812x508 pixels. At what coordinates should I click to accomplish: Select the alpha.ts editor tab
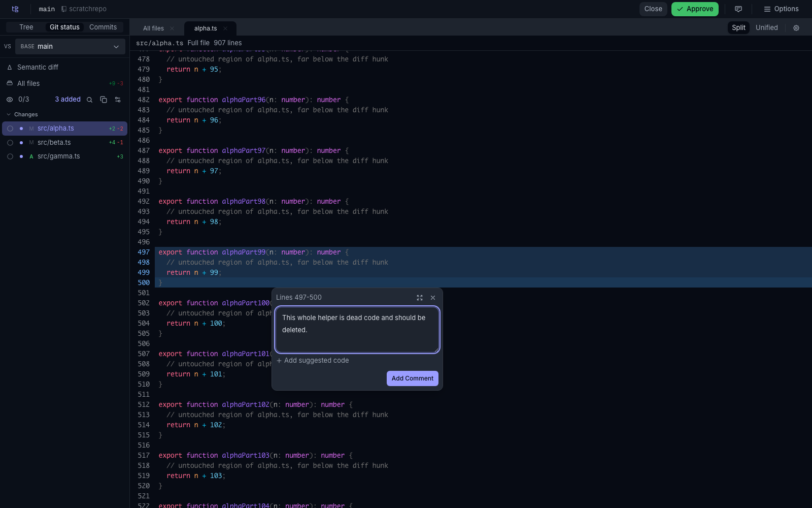pos(206,28)
